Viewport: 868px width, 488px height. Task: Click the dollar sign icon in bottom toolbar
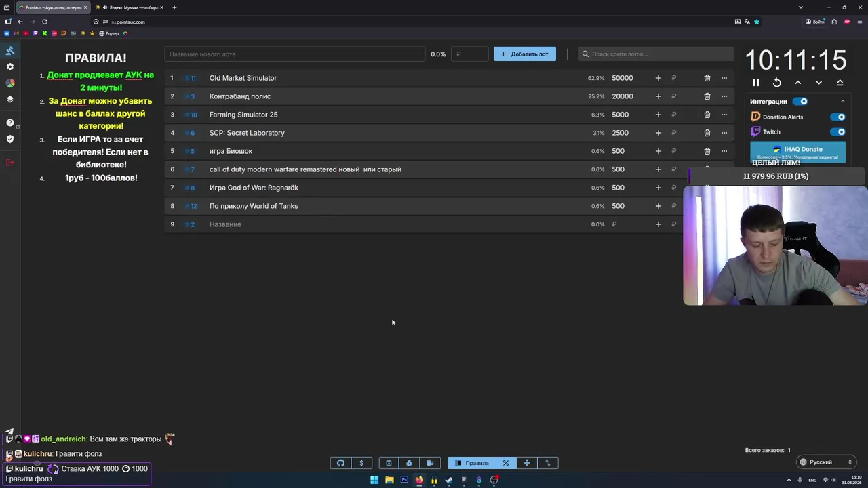tap(361, 463)
